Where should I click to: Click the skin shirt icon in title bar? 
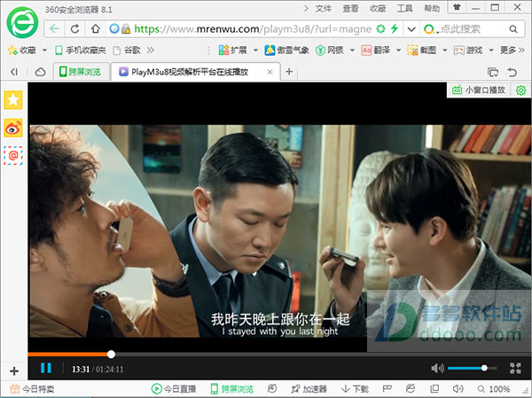tap(457, 7)
